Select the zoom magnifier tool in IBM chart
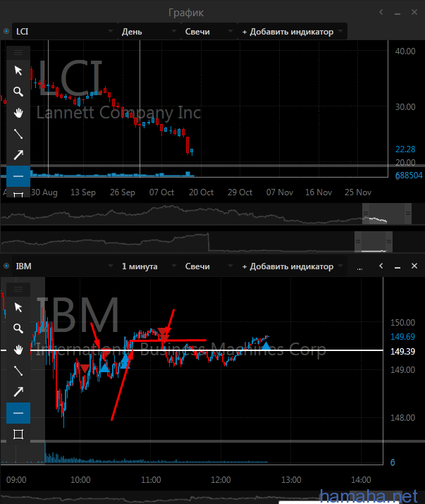 tap(18, 328)
